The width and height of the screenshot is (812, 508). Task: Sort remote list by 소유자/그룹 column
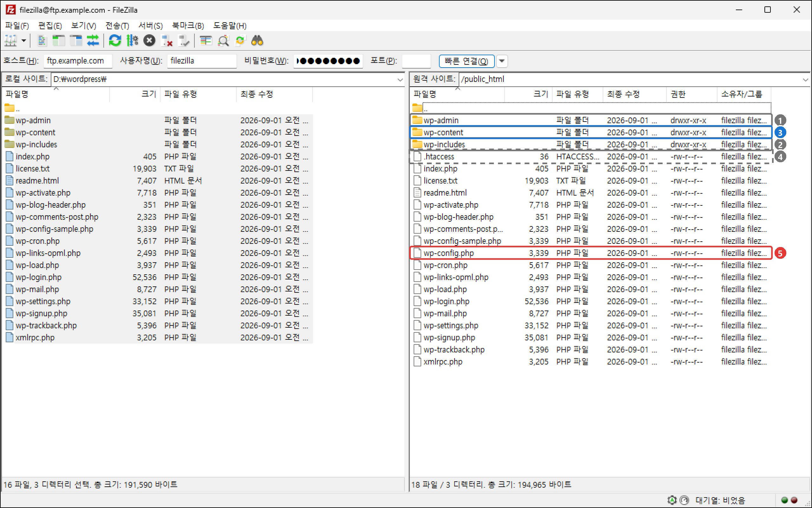[744, 94]
